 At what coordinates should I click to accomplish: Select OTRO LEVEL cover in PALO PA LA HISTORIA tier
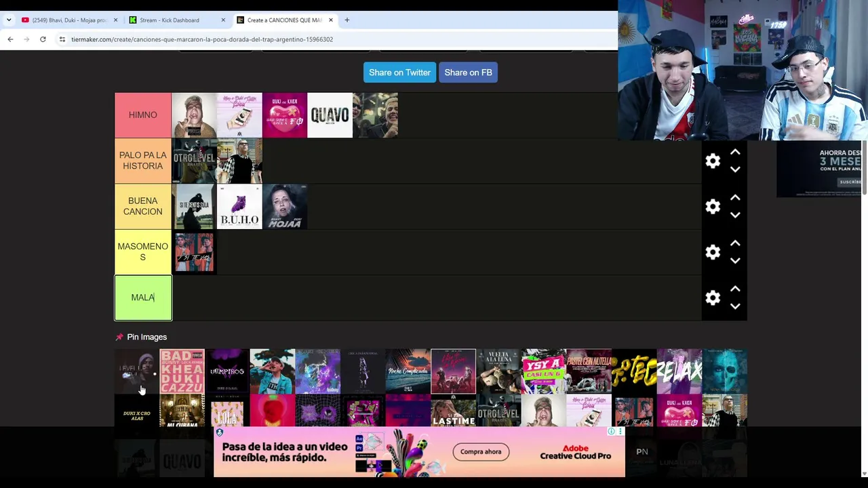coord(194,161)
